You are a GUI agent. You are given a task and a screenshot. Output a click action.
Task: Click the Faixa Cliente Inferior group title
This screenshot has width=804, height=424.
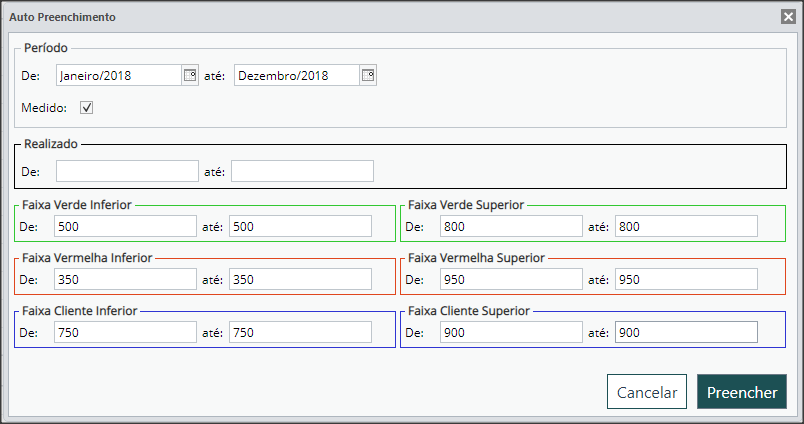click(79, 311)
